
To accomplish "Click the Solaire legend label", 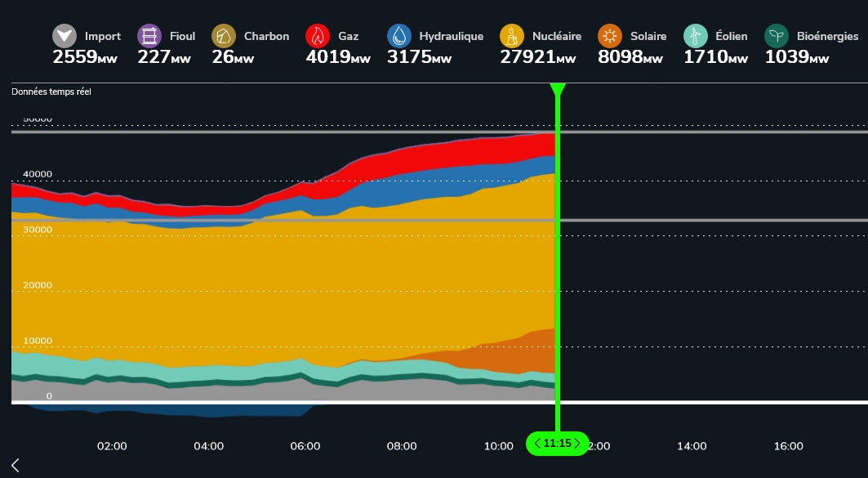I will 648,36.
